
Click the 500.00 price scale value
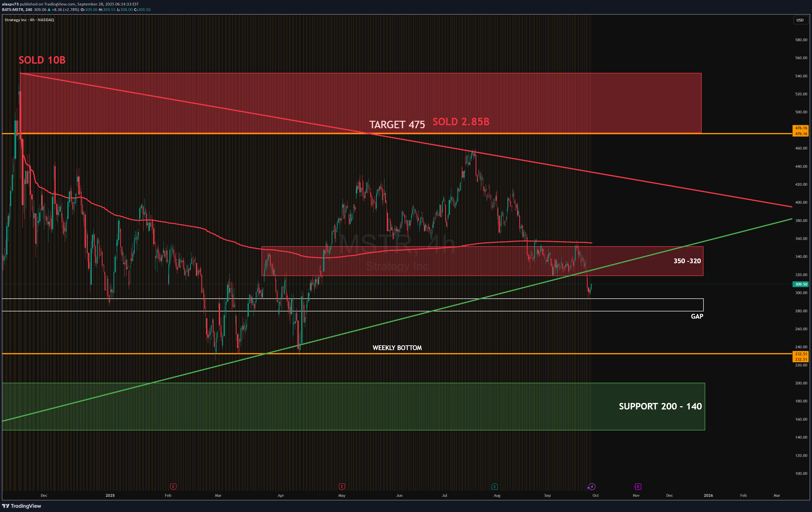(801, 112)
